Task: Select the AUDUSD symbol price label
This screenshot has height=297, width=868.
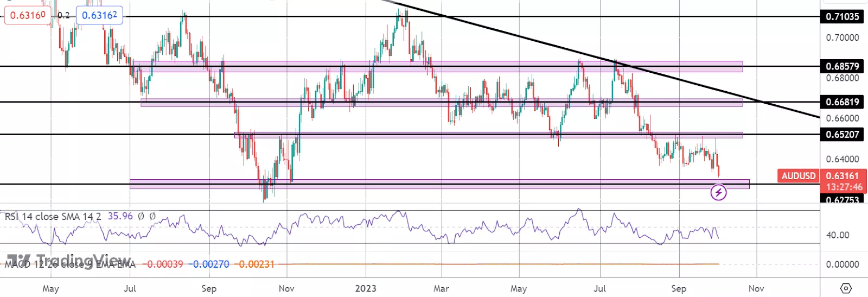Action: click(798, 176)
